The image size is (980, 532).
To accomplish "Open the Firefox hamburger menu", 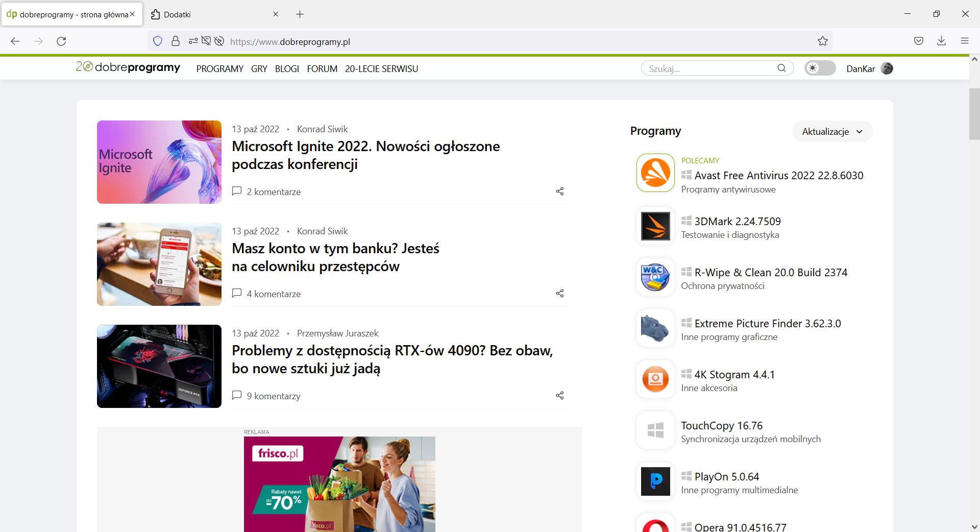I will 965,41.
